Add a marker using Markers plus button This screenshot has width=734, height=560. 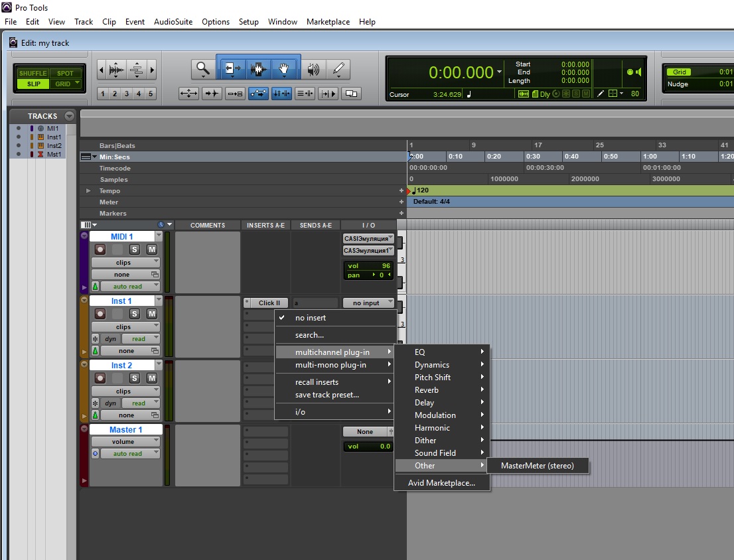[401, 214]
